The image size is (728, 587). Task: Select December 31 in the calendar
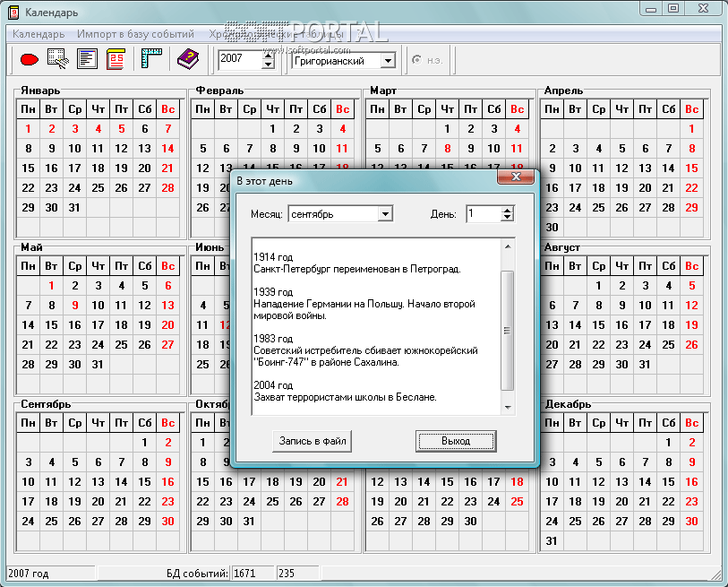(552, 541)
